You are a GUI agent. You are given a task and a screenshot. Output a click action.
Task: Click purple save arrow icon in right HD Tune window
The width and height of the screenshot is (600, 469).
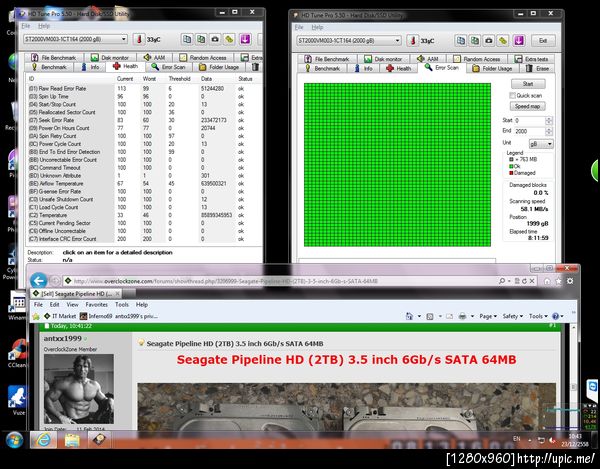click(518, 41)
